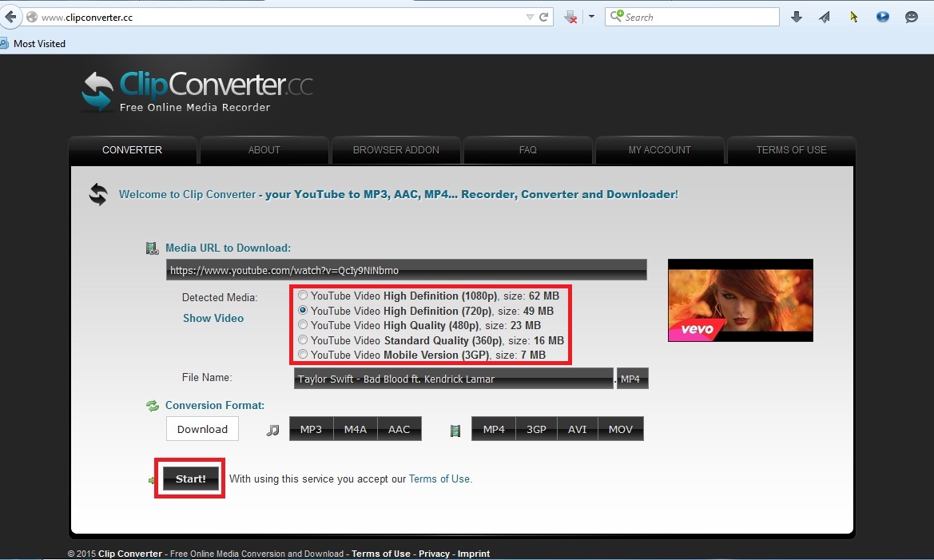This screenshot has width=934, height=560.
Task: View the TERMS OF USE tab
Action: tap(791, 150)
